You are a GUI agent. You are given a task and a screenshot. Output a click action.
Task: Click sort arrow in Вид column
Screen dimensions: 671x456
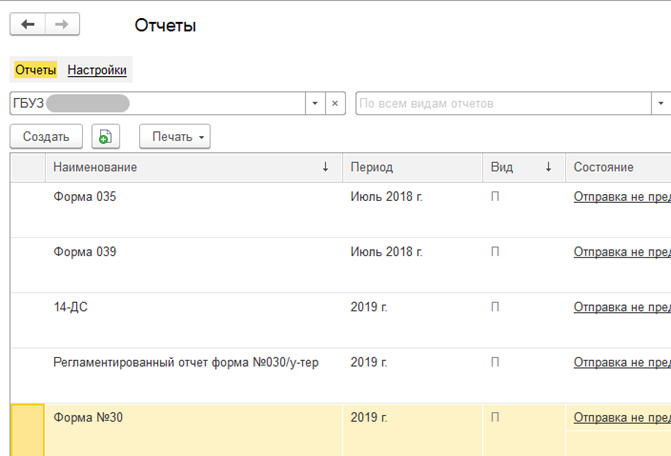point(548,168)
